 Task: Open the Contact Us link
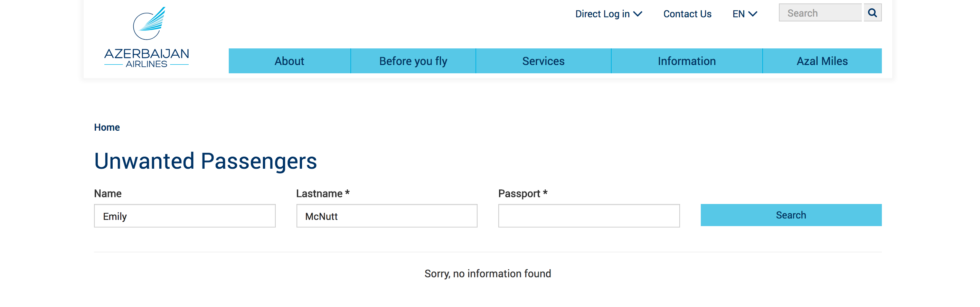pos(687,14)
